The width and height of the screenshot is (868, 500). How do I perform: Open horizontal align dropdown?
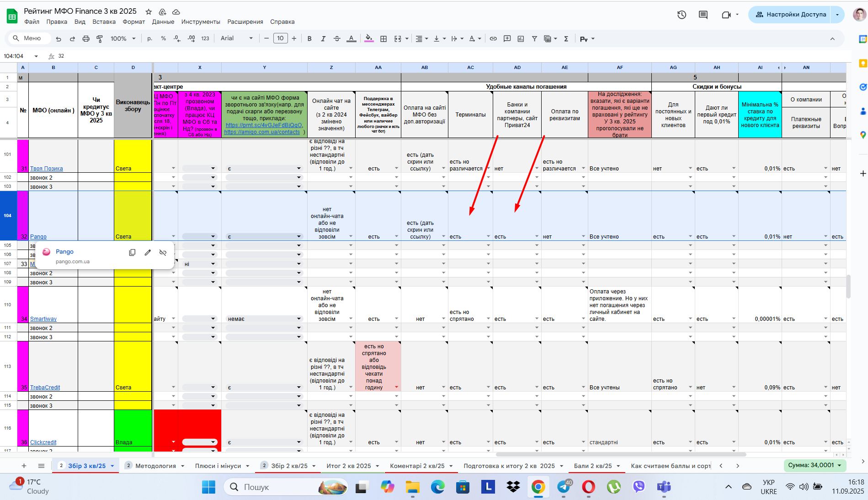coord(421,39)
